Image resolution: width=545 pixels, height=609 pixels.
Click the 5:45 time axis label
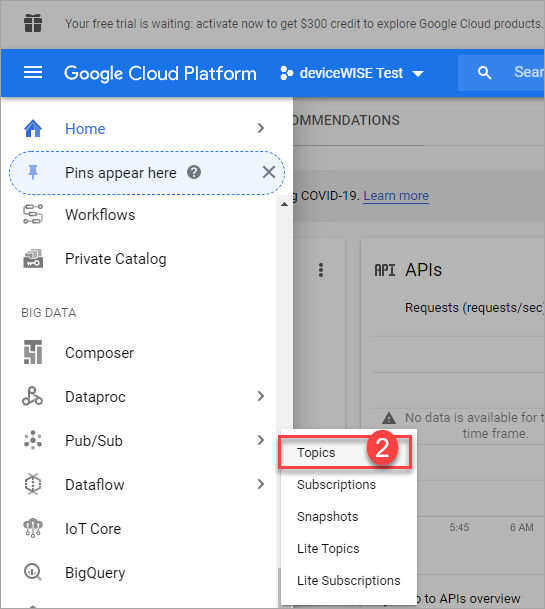point(459,527)
